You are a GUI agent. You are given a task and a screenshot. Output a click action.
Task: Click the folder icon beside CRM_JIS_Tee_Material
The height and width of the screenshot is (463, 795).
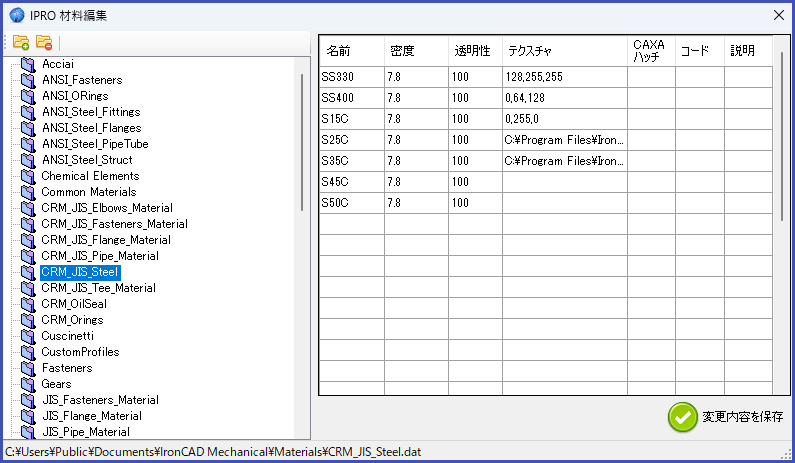[28, 288]
